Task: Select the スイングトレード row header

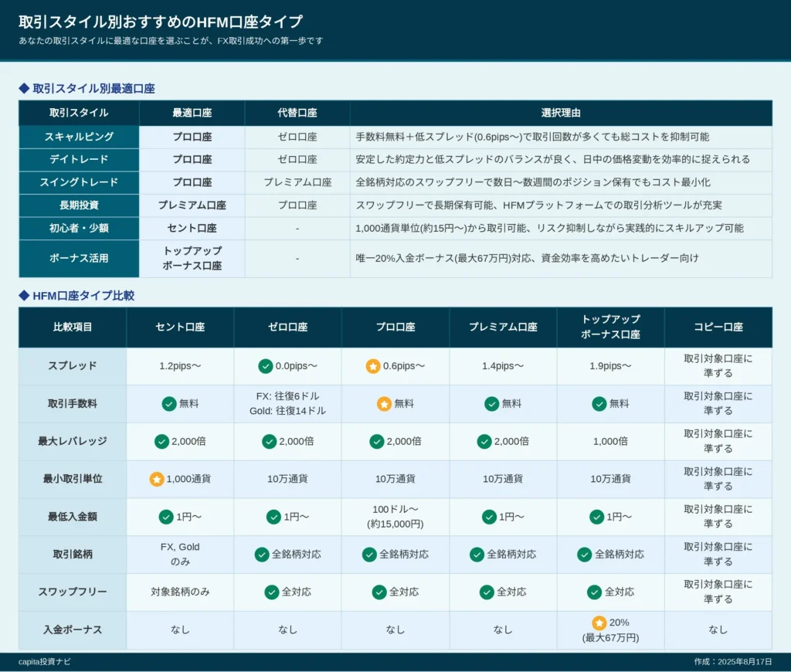Action: click(x=79, y=182)
